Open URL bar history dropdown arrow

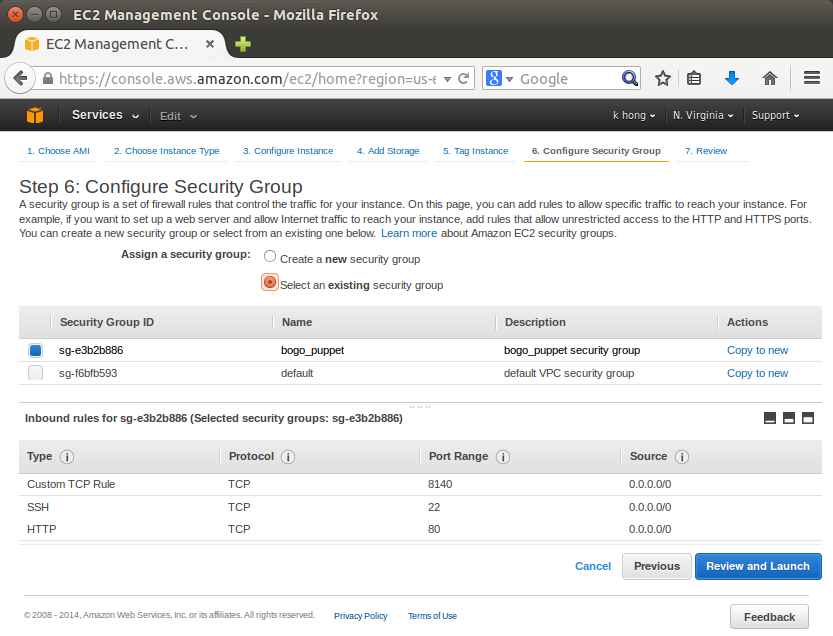coord(447,79)
